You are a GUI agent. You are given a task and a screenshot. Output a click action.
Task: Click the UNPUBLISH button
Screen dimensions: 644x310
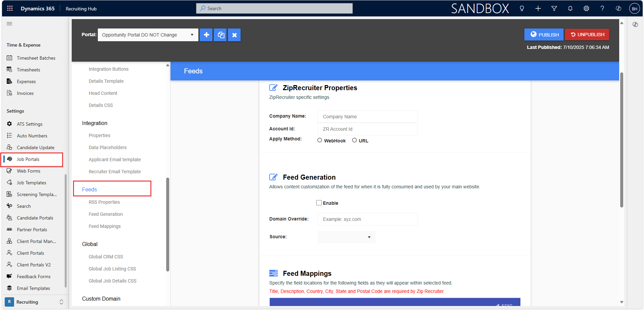click(587, 35)
